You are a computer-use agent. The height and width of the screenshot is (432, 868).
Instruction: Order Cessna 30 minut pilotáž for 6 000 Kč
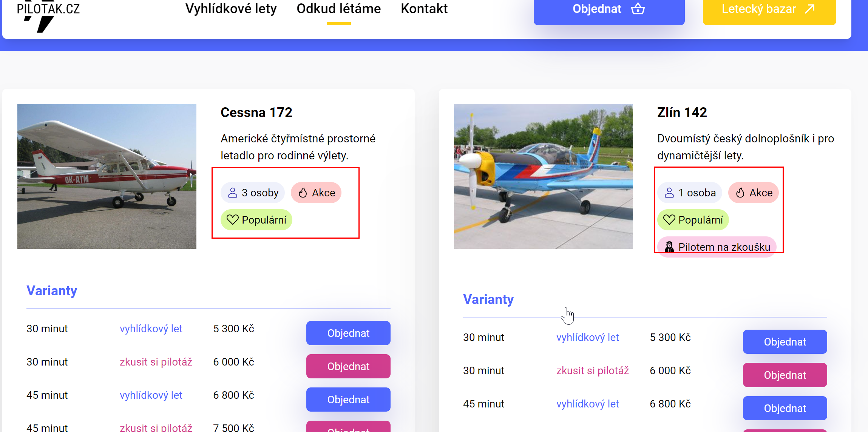click(x=348, y=366)
